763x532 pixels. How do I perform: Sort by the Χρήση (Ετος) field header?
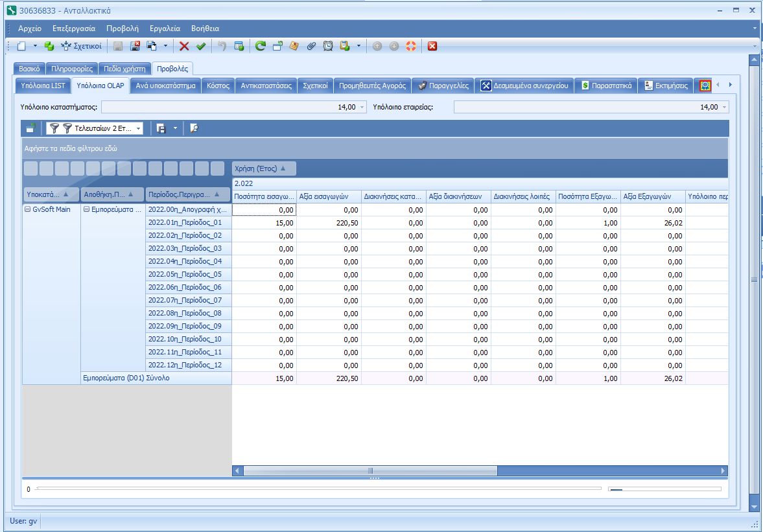(264, 168)
